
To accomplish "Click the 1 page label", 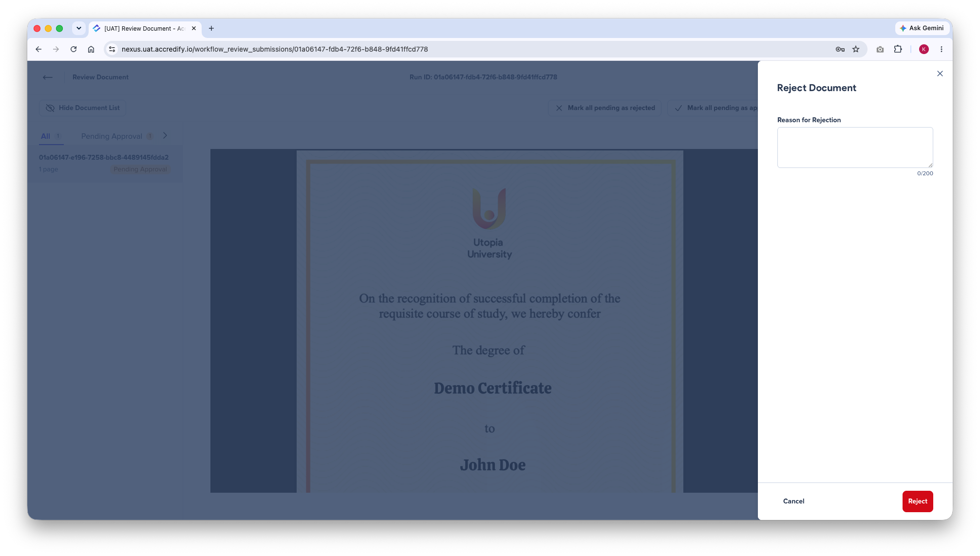I will pyautogui.click(x=48, y=169).
